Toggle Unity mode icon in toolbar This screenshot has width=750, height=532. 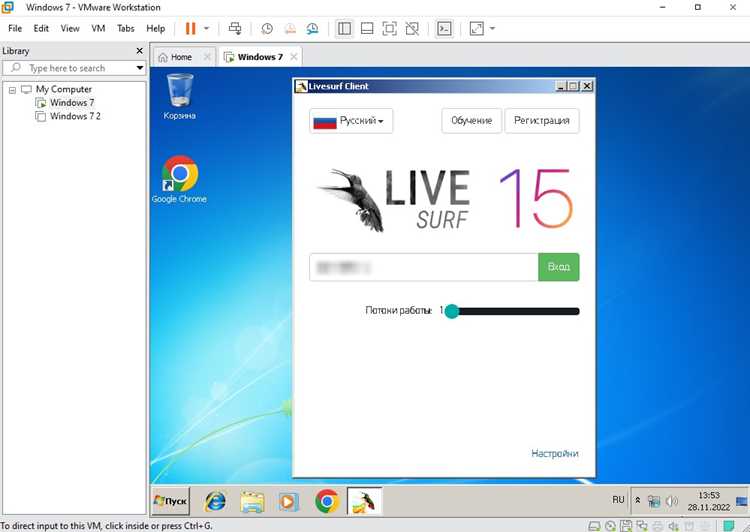point(412,29)
